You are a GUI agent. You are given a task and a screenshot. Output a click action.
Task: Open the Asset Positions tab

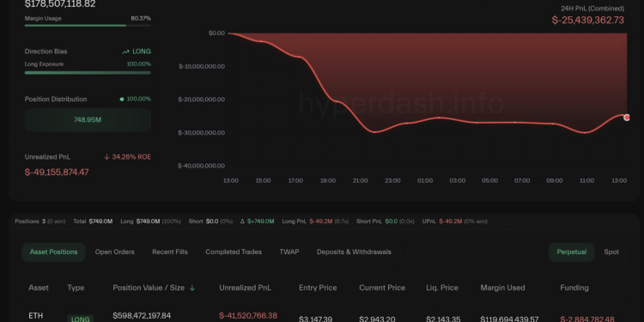[54, 252]
